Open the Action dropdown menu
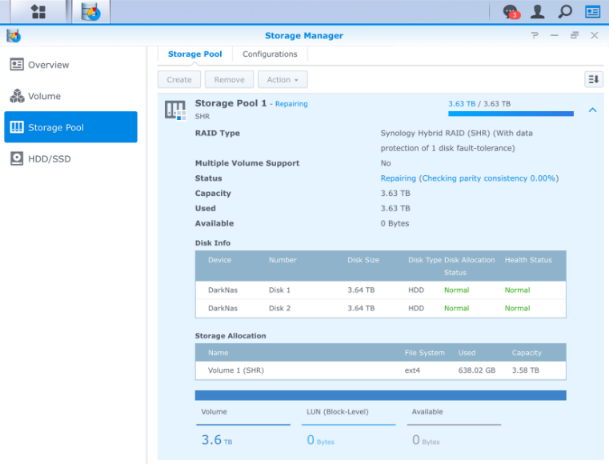The height and width of the screenshot is (464, 609). point(282,79)
